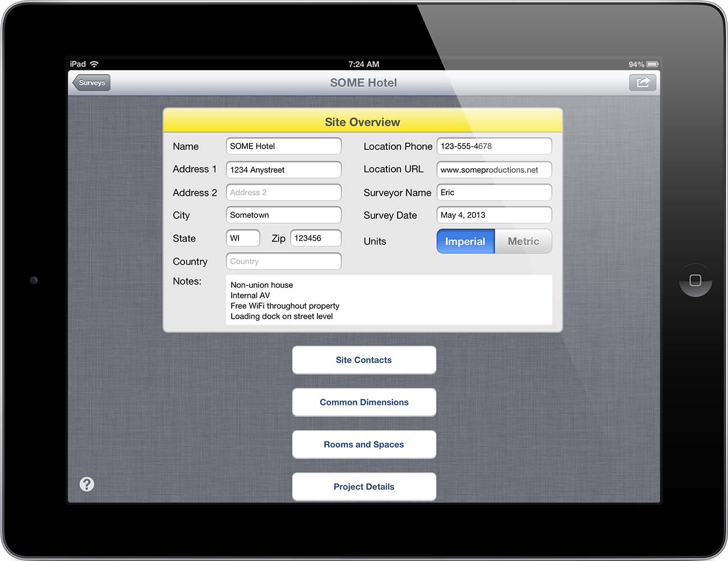Tap the State field showing WI

[x=243, y=238]
